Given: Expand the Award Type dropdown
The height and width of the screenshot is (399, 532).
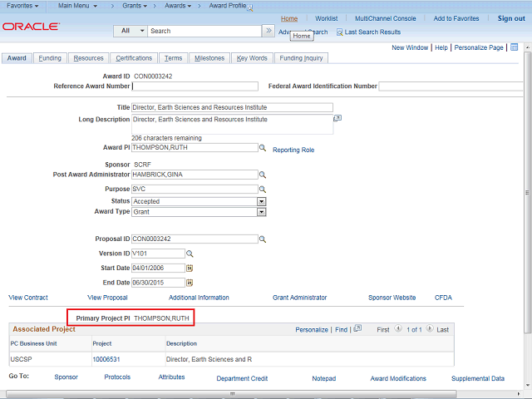Looking at the screenshot, I should coord(261,212).
